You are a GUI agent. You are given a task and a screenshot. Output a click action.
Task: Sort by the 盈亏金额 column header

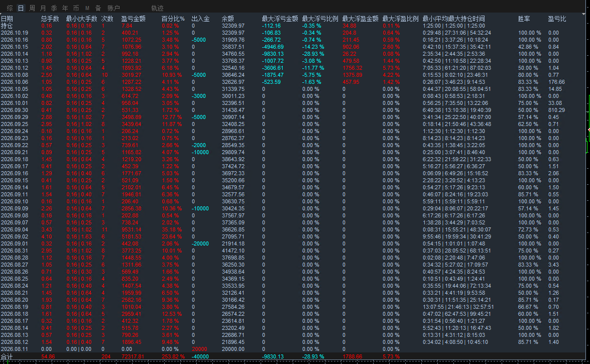point(134,19)
